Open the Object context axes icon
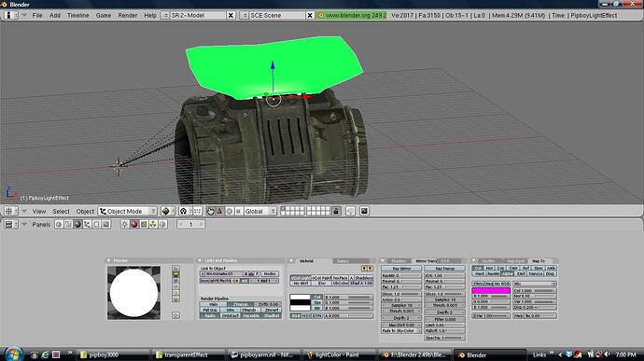Viewport: 644px width, 361px height. click(87, 225)
